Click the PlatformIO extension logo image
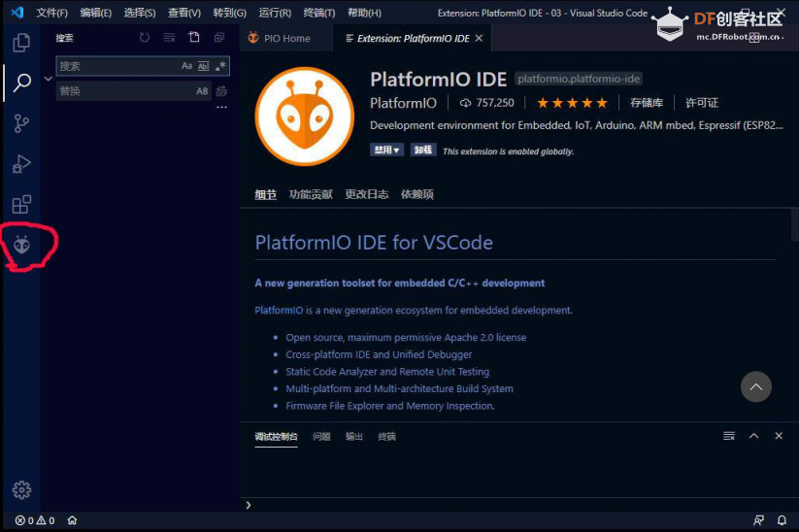Viewport: 799px width, 532px height. (305, 116)
